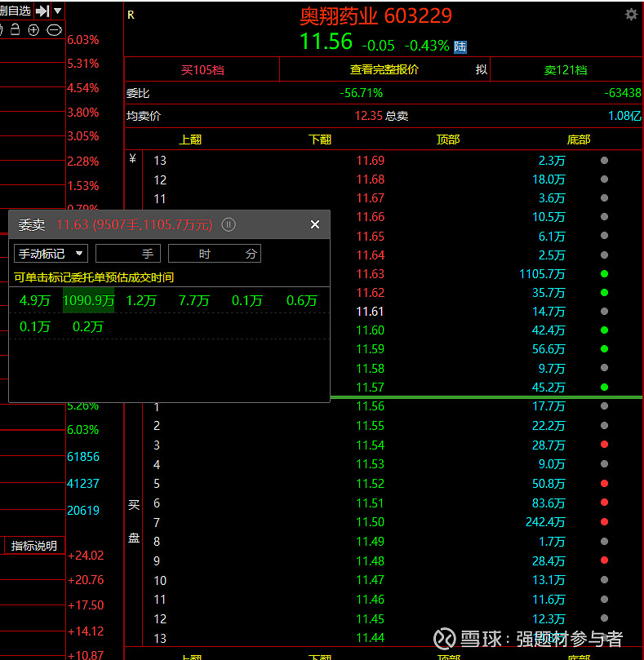
Task: Click the 委比 value -56.71%
Action: [362, 93]
